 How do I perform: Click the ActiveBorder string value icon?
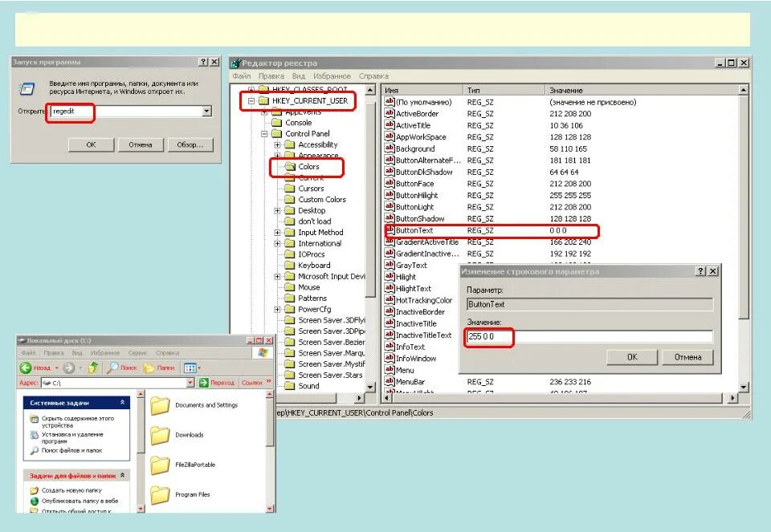pyautogui.click(x=390, y=113)
